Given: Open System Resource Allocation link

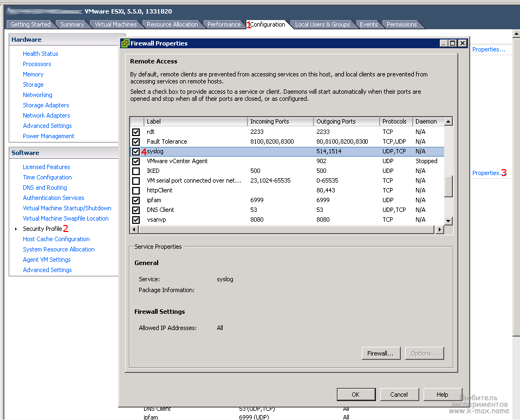Looking at the screenshot, I should coord(58,249).
